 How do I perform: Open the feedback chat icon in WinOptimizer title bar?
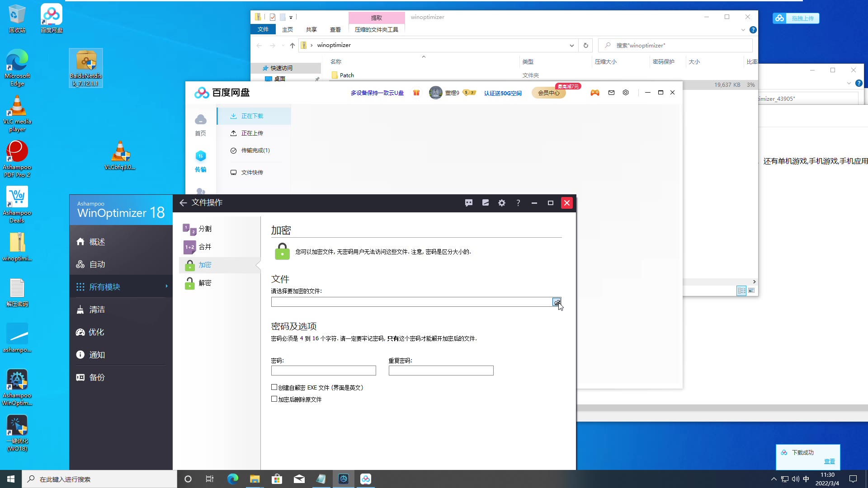[469, 203]
